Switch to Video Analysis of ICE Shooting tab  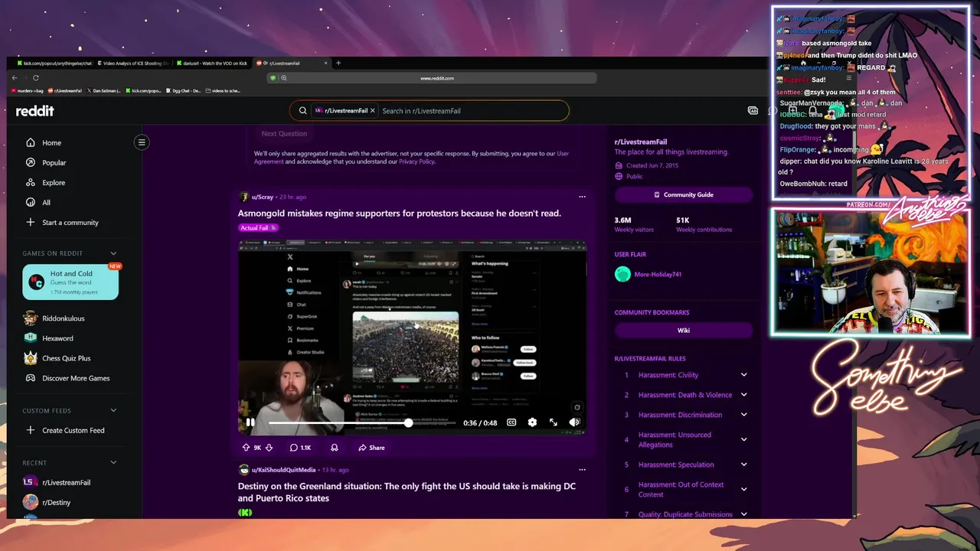point(135,64)
